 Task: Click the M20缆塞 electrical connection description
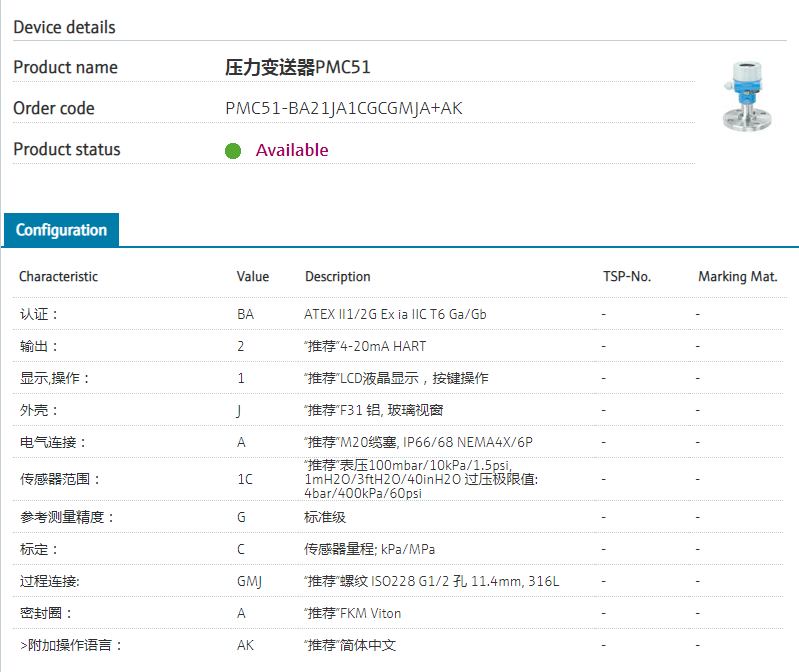(418, 442)
